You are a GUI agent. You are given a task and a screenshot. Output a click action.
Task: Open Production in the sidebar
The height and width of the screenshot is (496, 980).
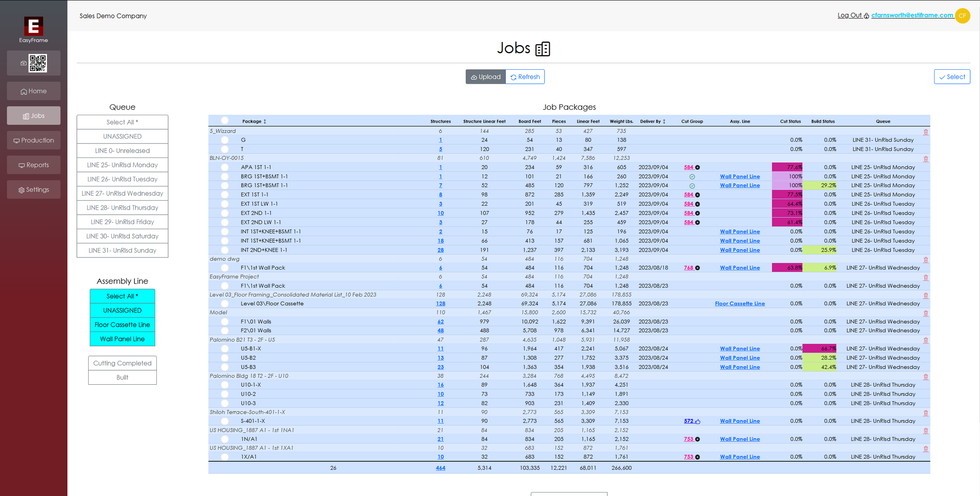tap(34, 140)
